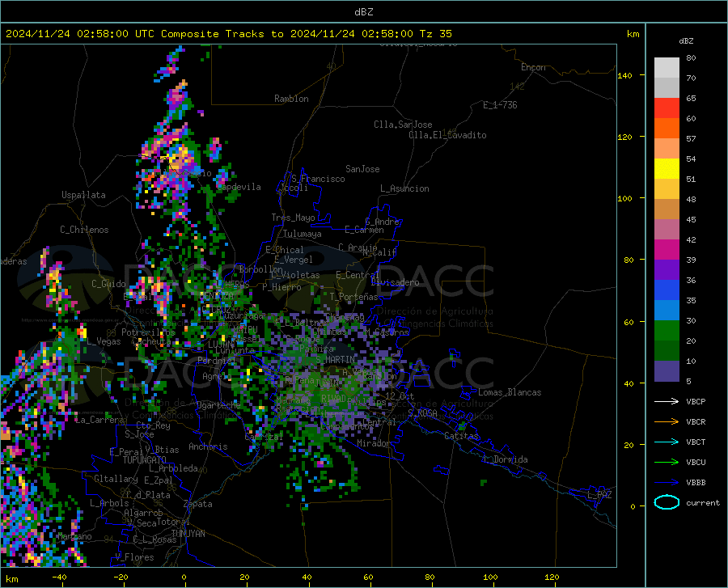Click the C_Chilenos map label
Viewport: 728px width, 588px height.
pyautogui.click(x=84, y=230)
